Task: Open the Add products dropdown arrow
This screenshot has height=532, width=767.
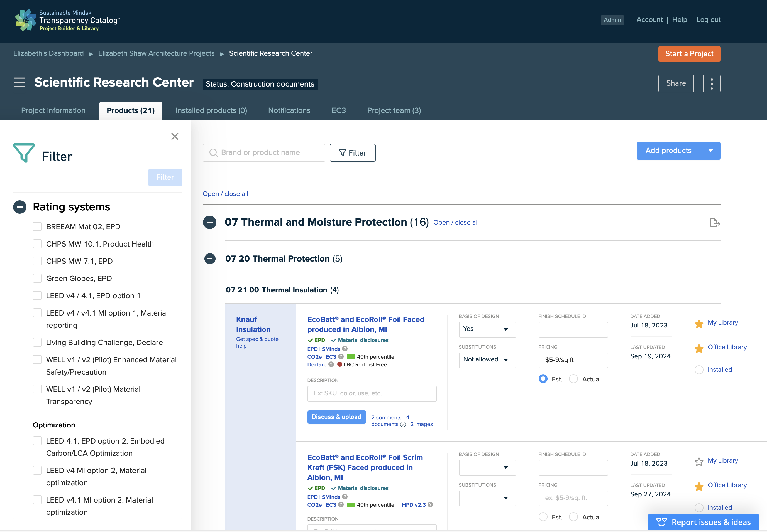Action: click(711, 151)
